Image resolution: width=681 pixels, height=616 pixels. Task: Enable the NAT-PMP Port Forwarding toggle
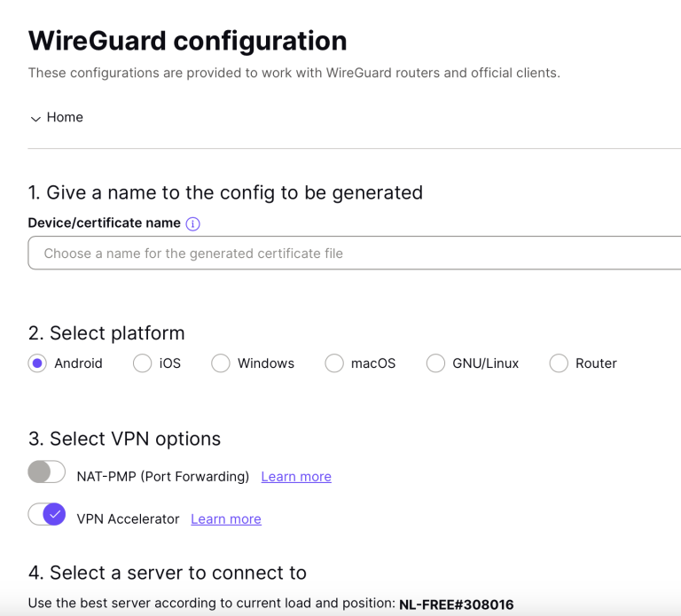click(x=47, y=472)
